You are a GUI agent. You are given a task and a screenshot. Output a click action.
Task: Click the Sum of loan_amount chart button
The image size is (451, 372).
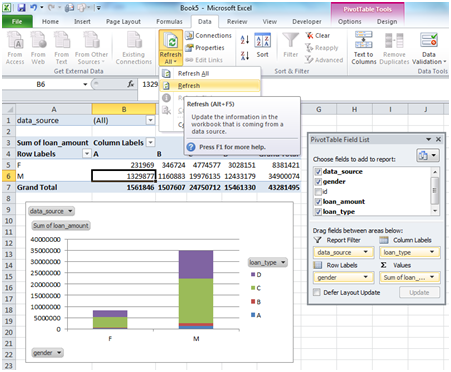[61, 226]
